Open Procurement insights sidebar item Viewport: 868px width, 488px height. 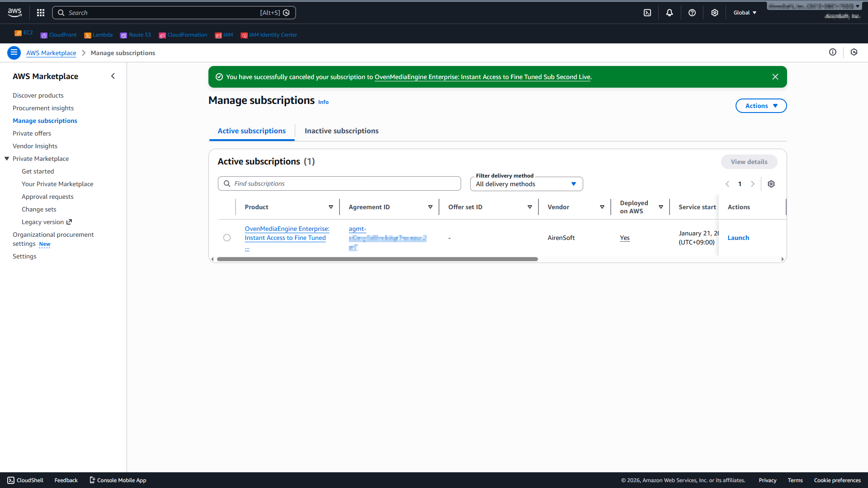[43, 108]
